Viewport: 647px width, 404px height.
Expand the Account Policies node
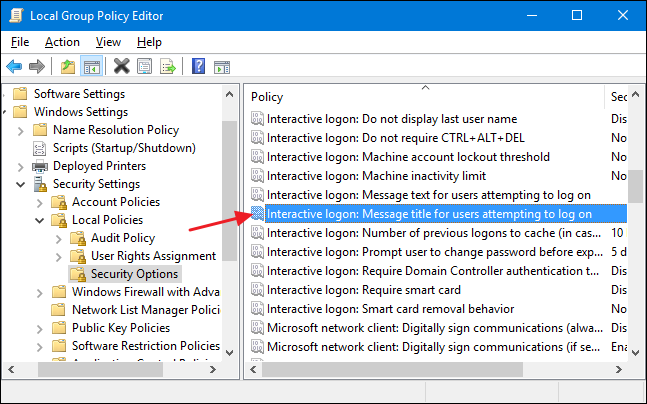coord(40,202)
